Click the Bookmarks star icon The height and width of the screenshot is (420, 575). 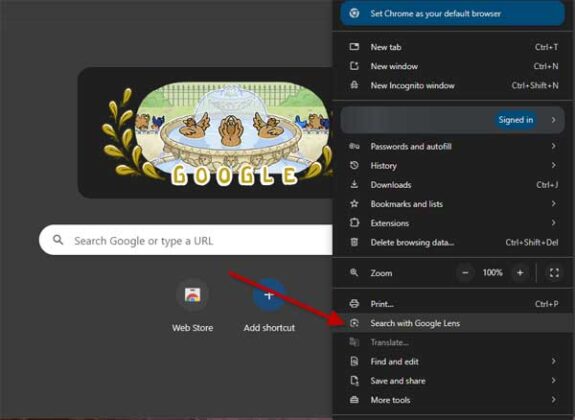pos(354,204)
